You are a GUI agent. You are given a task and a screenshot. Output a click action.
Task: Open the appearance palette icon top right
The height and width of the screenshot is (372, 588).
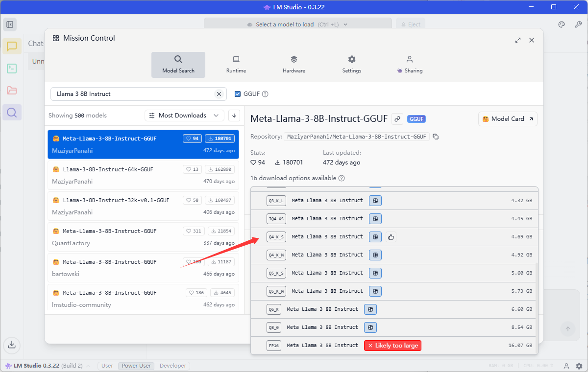562,24
